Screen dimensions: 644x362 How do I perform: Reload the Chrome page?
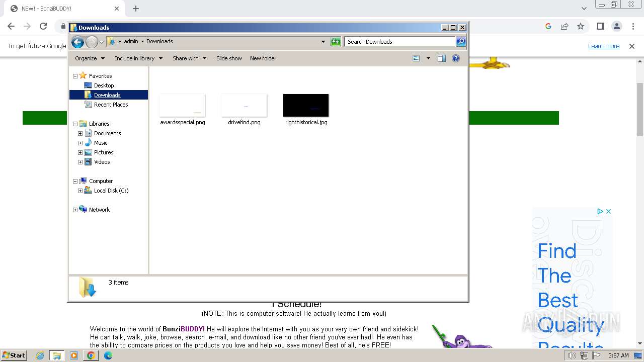(x=43, y=26)
